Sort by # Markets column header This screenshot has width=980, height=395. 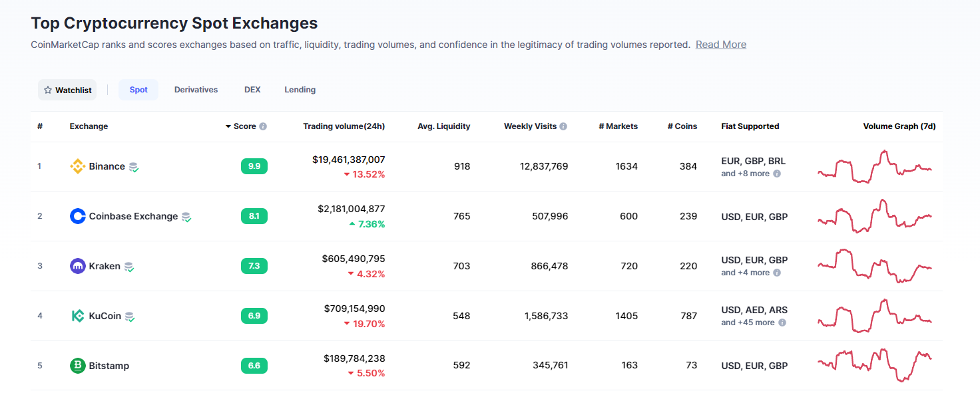coord(618,126)
